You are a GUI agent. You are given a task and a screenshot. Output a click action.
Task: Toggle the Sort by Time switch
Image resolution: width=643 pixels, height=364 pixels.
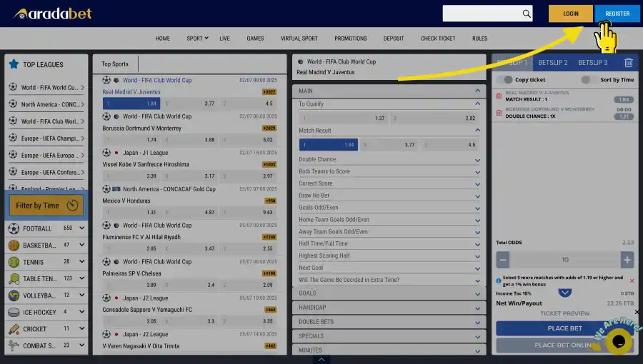[588, 80]
